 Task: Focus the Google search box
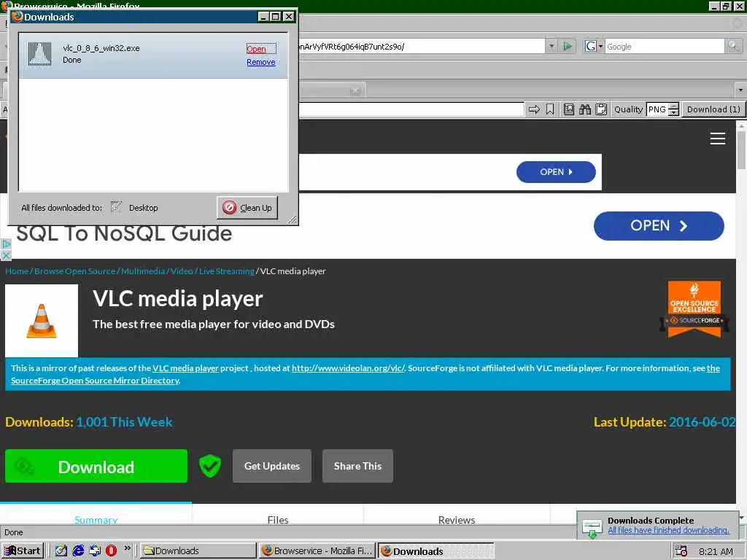tap(664, 46)
